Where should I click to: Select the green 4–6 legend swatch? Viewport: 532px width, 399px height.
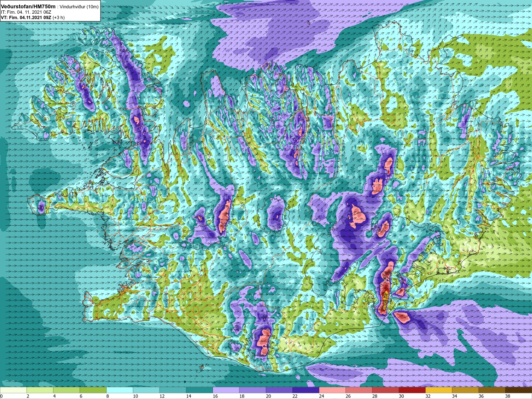(x=66, y=390)
